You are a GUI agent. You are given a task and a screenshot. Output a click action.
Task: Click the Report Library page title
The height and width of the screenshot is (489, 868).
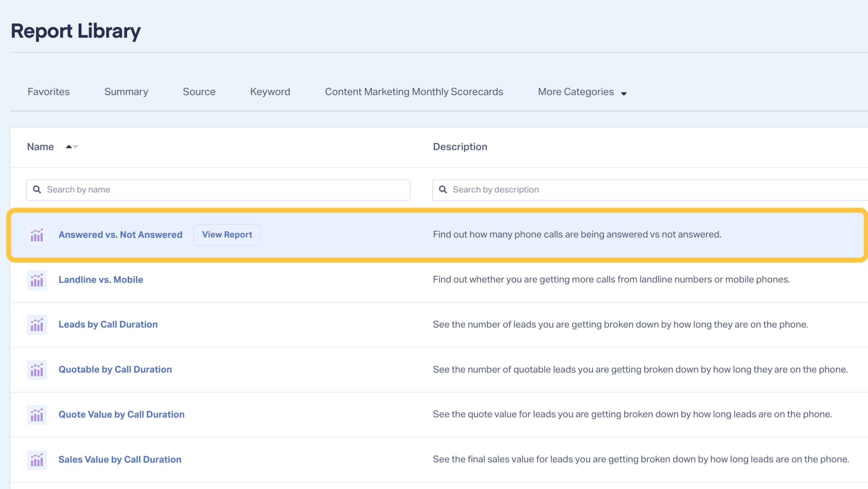76,31
